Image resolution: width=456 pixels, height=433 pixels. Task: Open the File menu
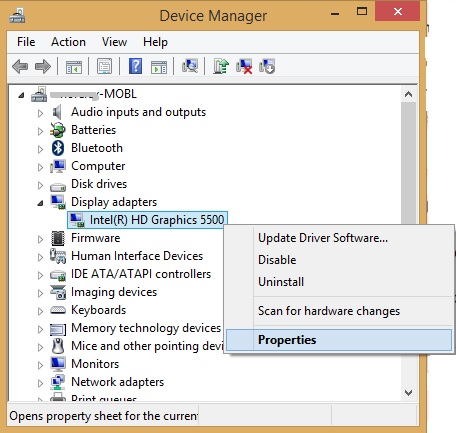tap(26, 42)
